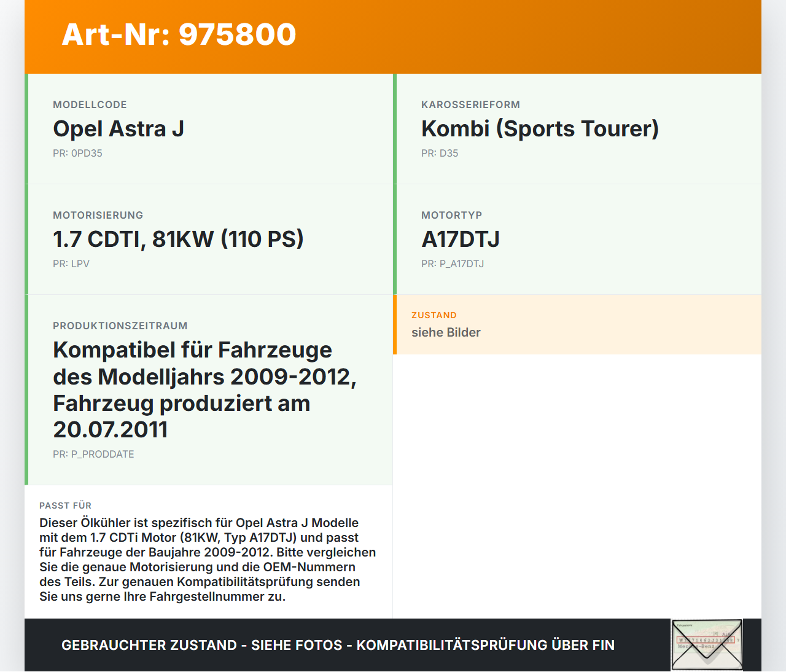Select the Art-Nr 975800 heading
Viewport: 786px width, 672px height.
(179, 35)
